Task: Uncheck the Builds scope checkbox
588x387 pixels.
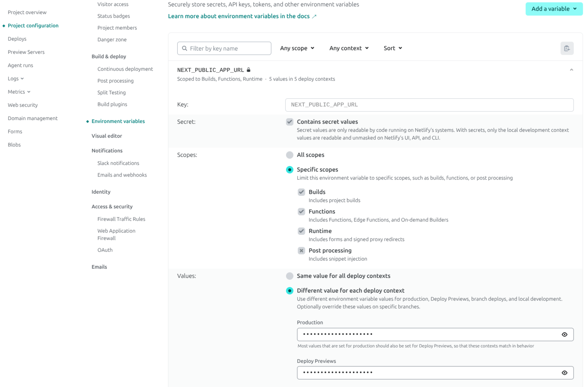Action: [x=301, y=192]
